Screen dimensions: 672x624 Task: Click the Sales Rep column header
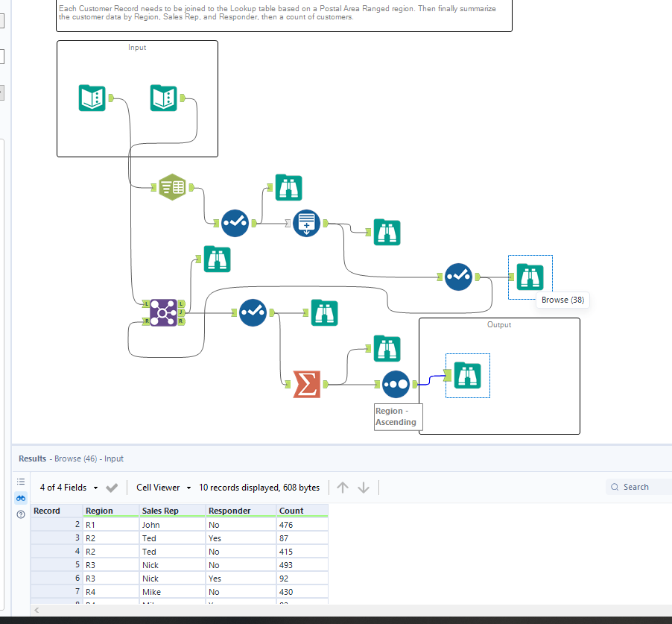pos(172,511)
